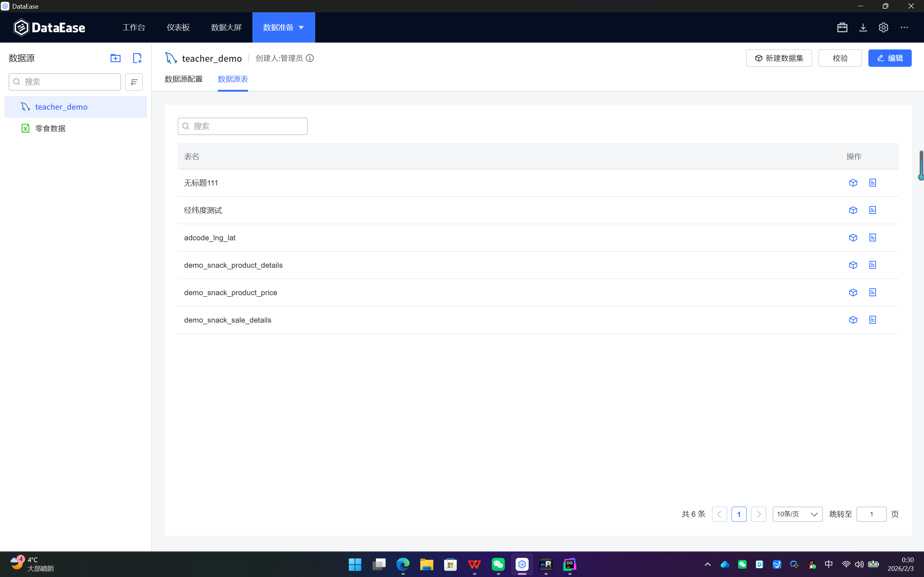Click the blue 编辑 button
This screenshot has height=577, width=924.
890,58
